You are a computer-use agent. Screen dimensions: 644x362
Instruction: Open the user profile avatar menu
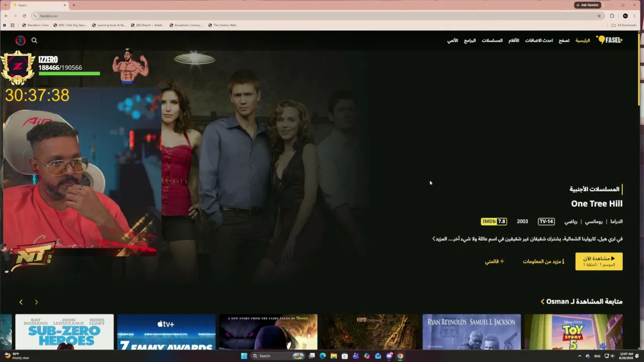point(20,40)
